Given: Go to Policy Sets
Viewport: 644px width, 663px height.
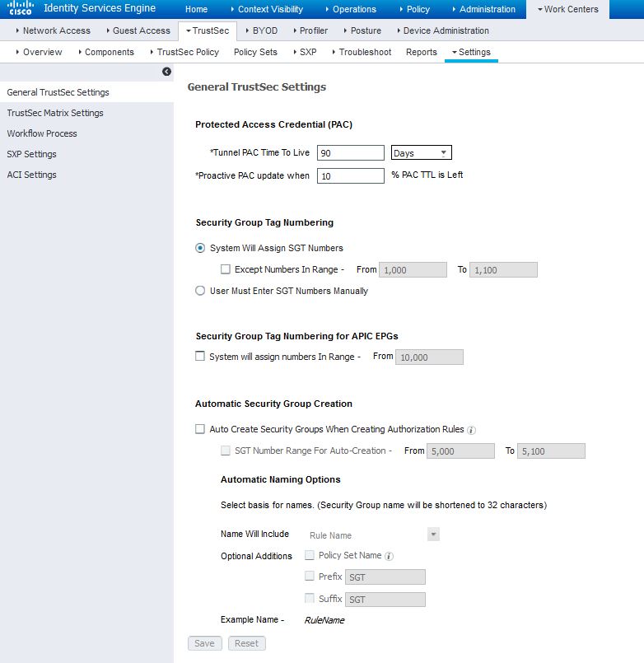Looking at the screenshot, I should [x=255, y=52].
